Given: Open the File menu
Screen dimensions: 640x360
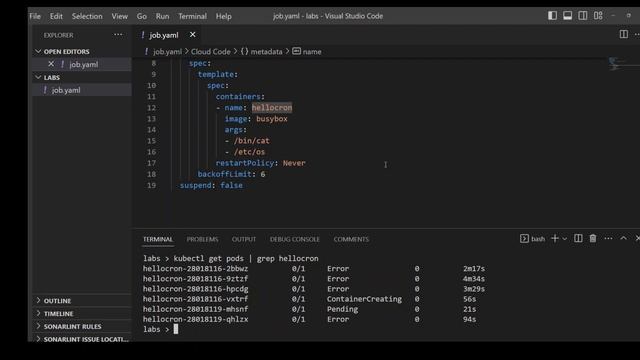Looking at the screenshot, I should (35, 16).
